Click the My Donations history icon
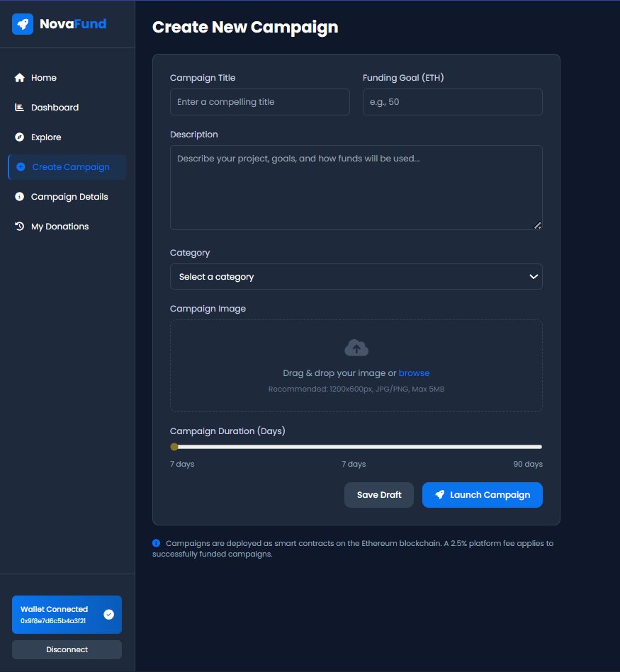Viewport: 620px width, 672px height. [19, 227]
